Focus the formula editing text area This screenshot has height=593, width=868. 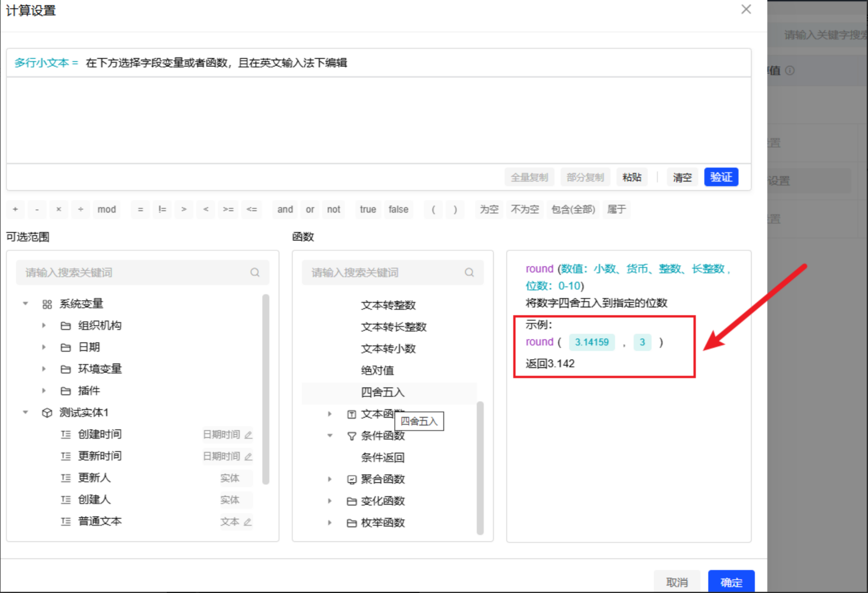(x=378, y=120)
